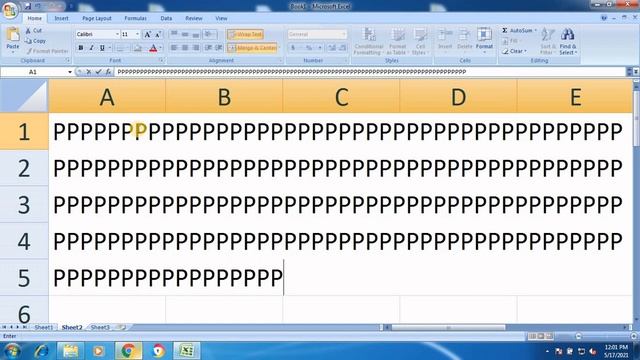Viewport: 640px width, 360px height.
Task: Open Format as Table gallery
Action: click(397, 41)
